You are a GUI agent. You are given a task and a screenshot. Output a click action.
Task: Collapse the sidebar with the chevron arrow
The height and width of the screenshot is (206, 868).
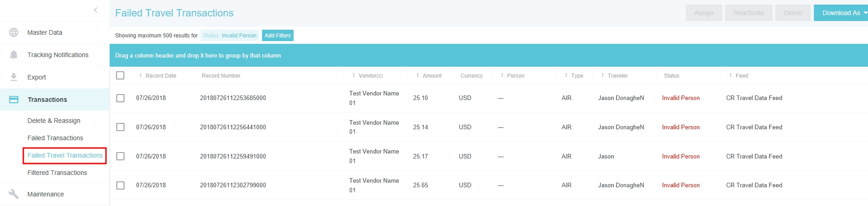click(95, 10)
